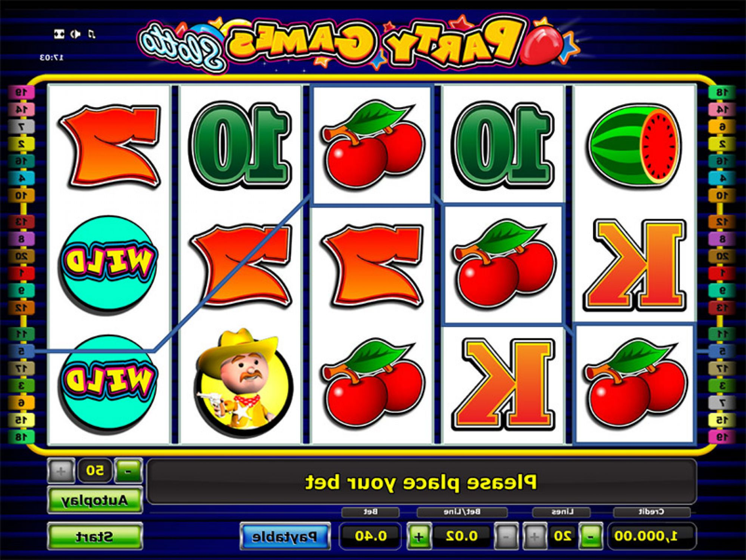Viewport: 746px width, 560px height.
Task: Click the highlighted payline 5 marker on left
Action: [x=22, y=351]
